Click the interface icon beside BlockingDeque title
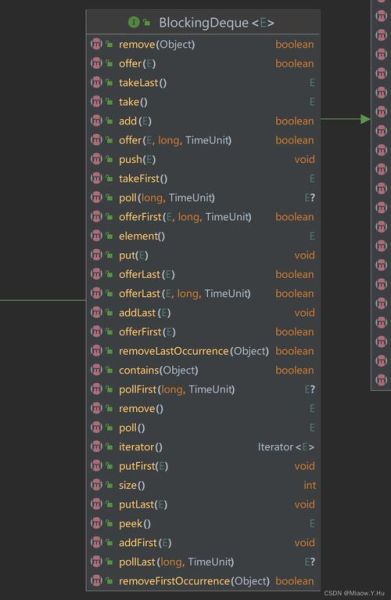Image resolution: width=391 pixels, height=600 pixels. click(134, 22)
